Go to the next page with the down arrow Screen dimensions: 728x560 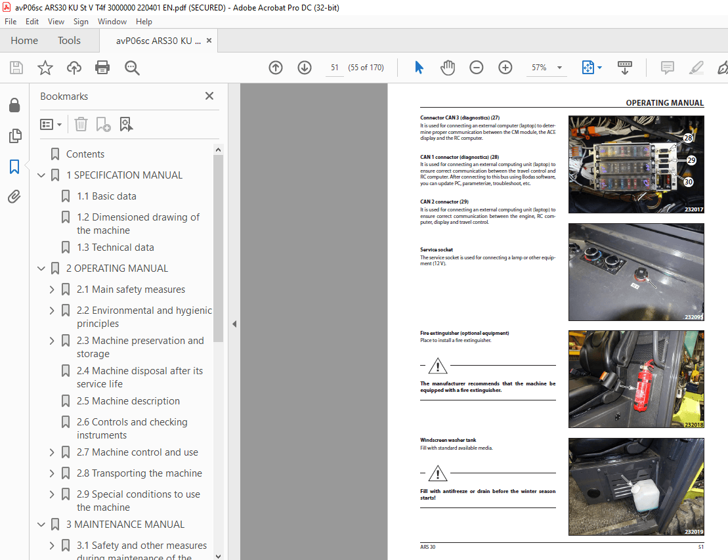coord(304,67)
